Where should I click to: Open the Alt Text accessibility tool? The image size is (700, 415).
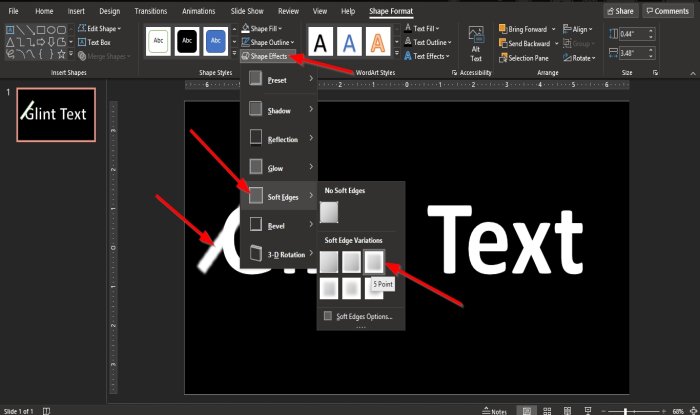point(476,44)
